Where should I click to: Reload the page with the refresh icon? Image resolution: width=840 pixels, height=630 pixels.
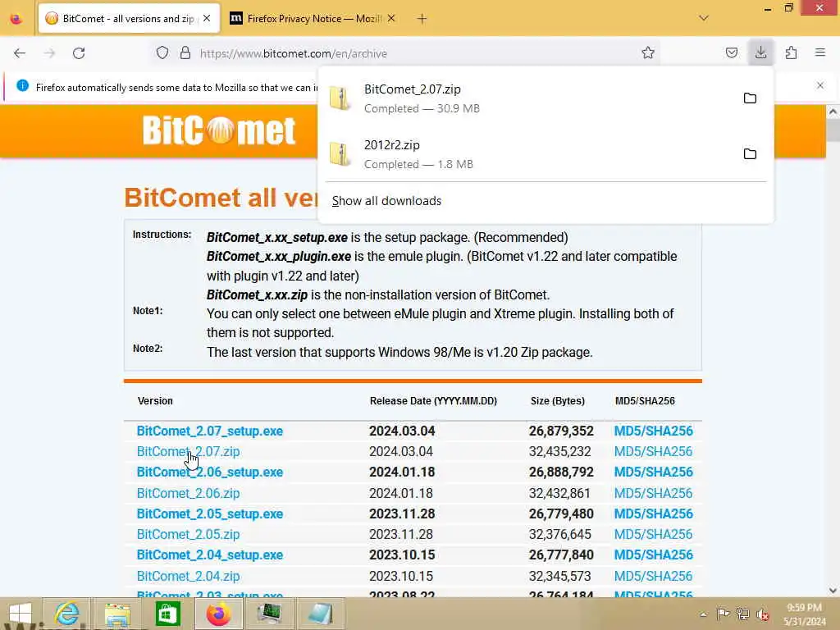79,53
